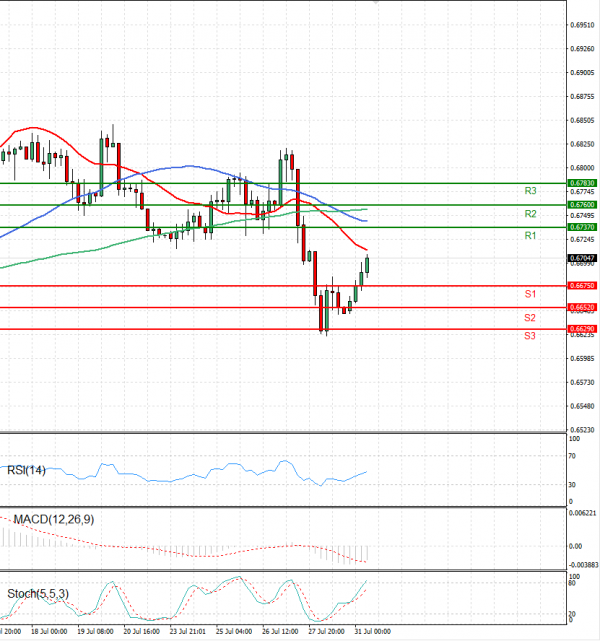Select the green 0.67830 price tag
600x641 pixels.
[582, 183]
